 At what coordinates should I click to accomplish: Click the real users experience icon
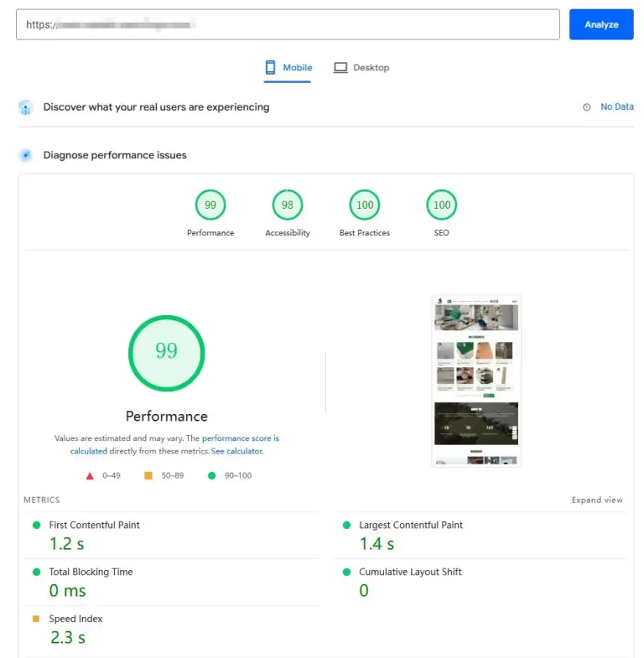(x=26, y=108)
